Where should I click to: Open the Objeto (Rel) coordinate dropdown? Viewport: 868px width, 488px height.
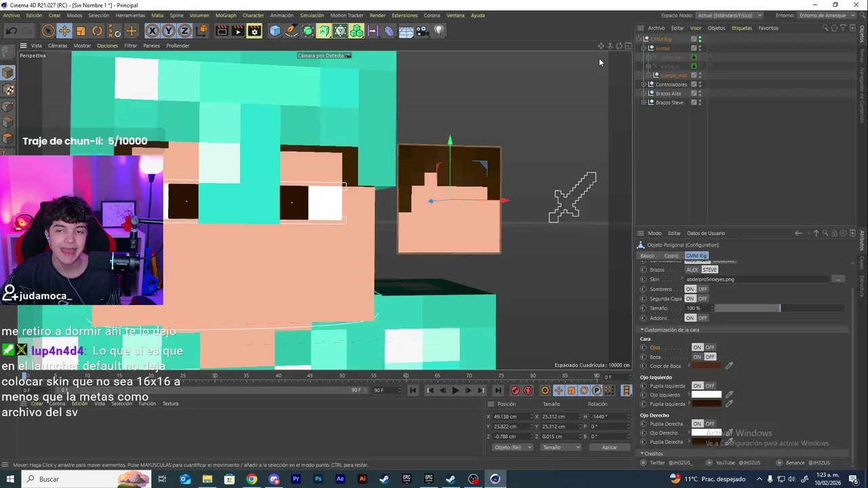(511, 447)
